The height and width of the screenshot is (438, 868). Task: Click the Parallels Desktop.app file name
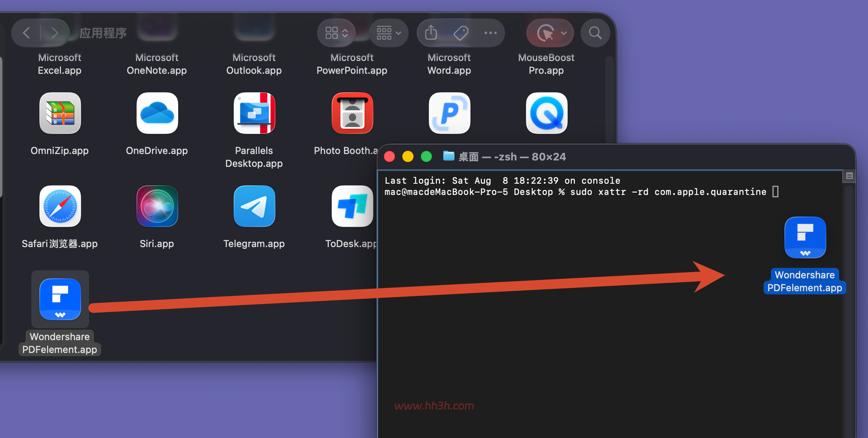(254, 157)
